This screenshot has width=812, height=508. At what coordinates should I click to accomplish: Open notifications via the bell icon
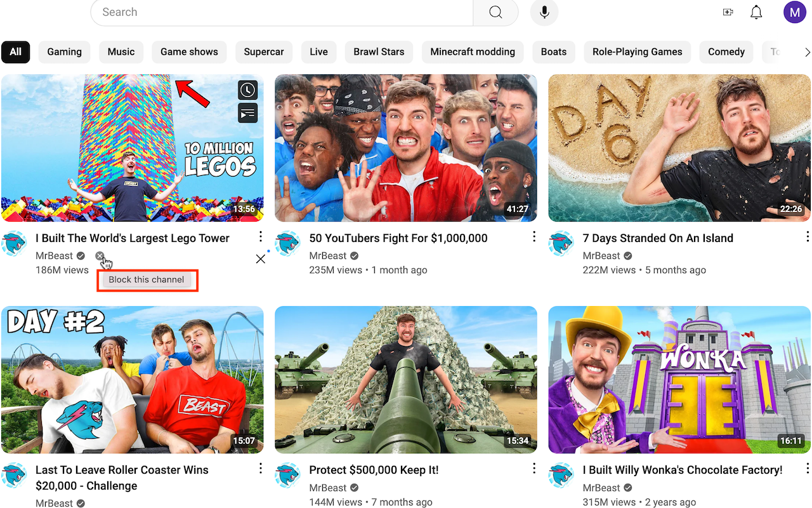point(756,11)
